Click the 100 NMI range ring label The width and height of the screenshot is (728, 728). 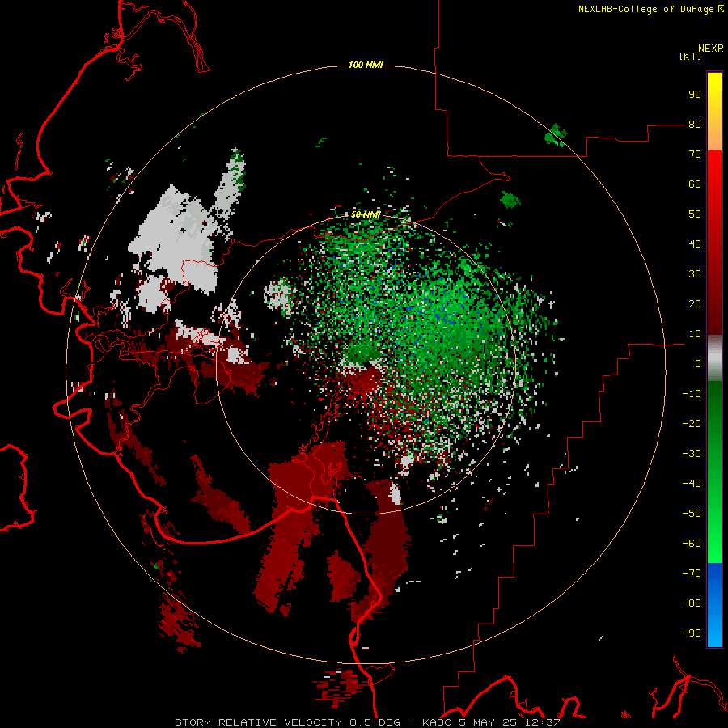point(366,65)
